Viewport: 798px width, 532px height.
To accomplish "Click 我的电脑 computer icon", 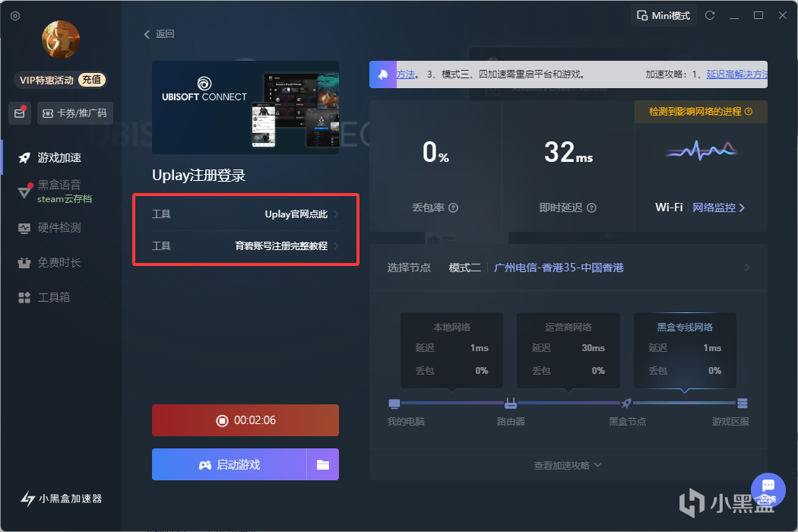I will [x=394, y=404].
